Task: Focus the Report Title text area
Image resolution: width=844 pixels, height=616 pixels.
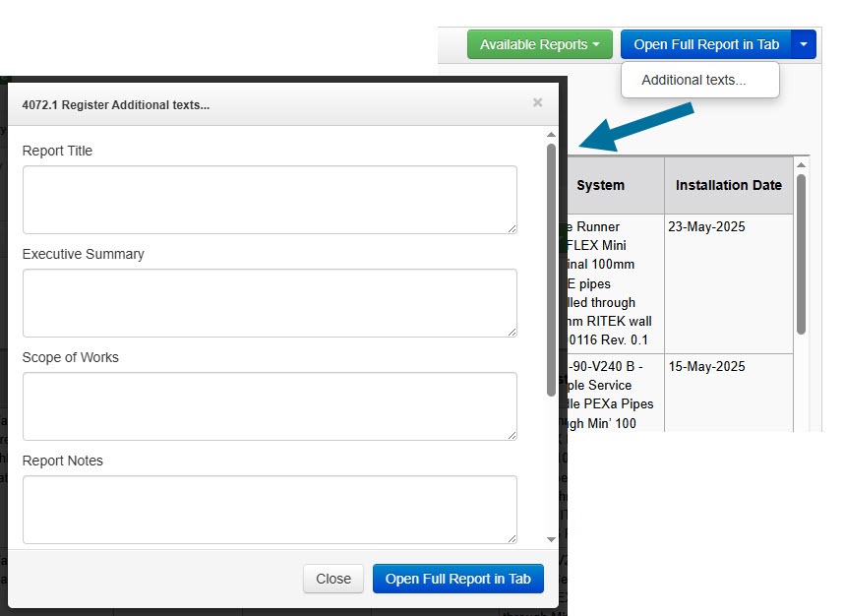Action: 269,200
